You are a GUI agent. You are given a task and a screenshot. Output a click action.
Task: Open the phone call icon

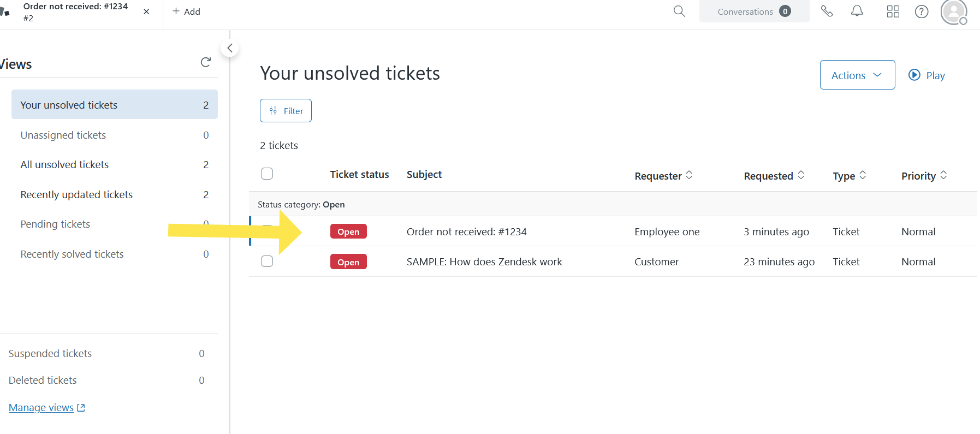(x=827, y=11)
